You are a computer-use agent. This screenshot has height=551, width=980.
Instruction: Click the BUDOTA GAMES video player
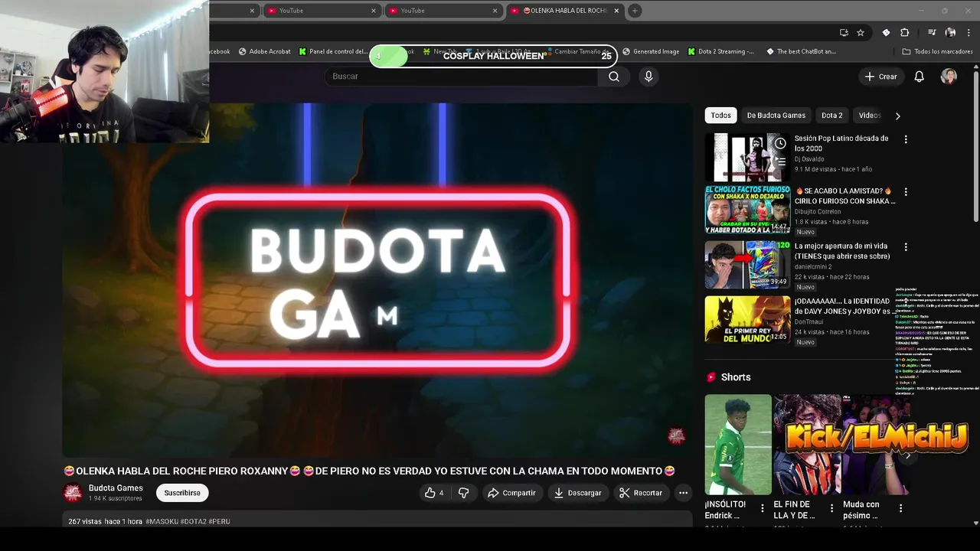[377, 280]
